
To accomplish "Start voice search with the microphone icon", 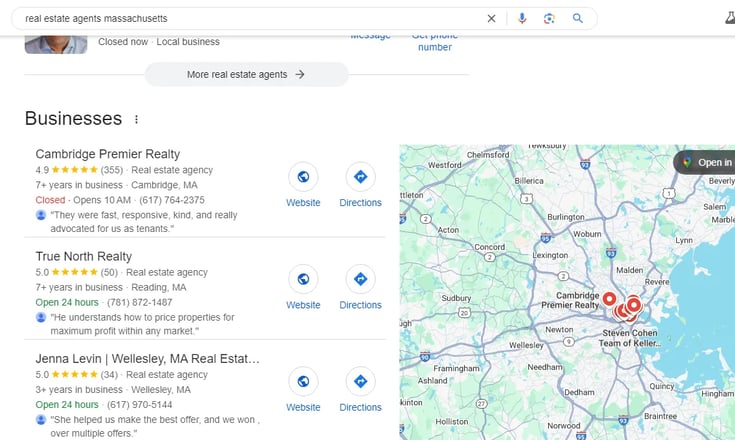I will 522,18.
